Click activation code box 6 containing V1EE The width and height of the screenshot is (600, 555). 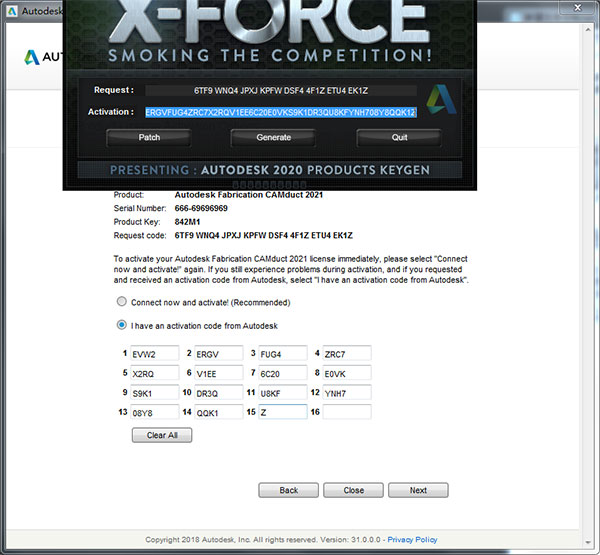219,373
